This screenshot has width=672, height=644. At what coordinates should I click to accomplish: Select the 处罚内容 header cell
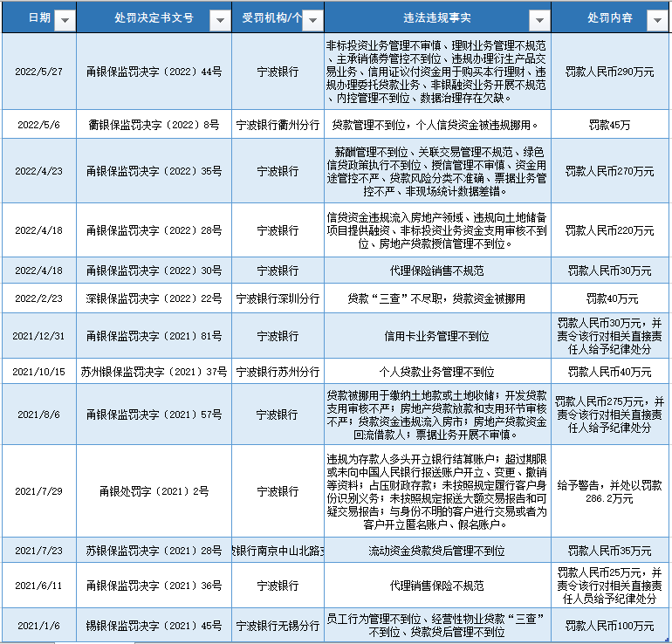pos(609,17)
